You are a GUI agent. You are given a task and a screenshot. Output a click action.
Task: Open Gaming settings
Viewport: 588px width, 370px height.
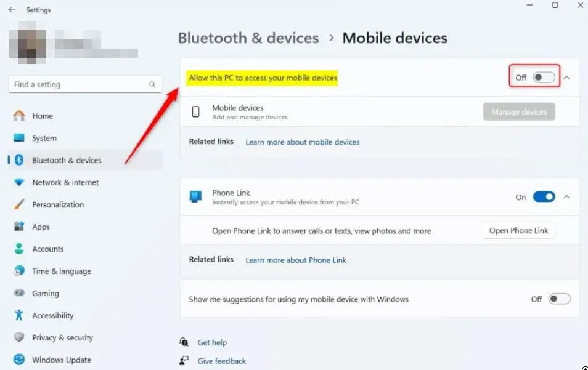(x=19, y=293)
